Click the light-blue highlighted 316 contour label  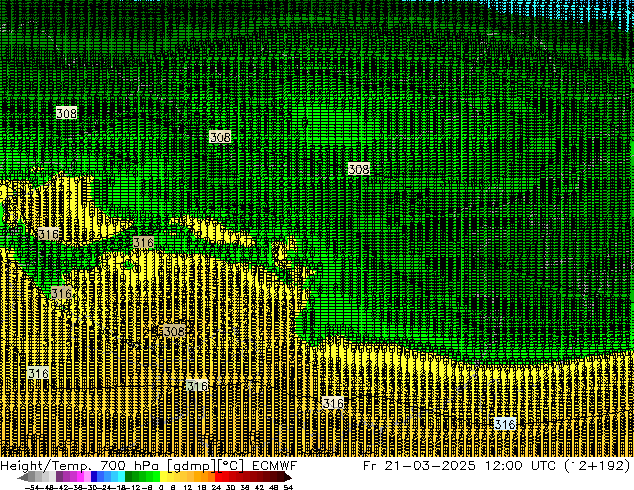(x=505, y=424)
